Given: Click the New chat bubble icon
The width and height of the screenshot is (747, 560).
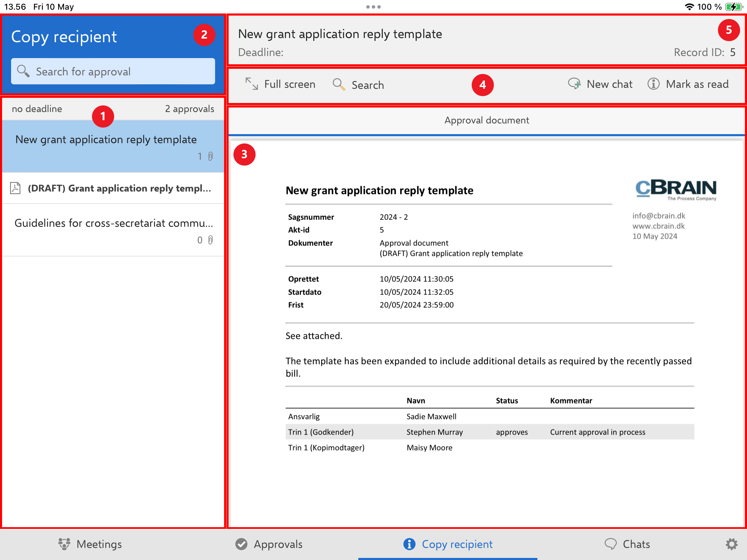Looking at the screenshot, I should (574, 84).
